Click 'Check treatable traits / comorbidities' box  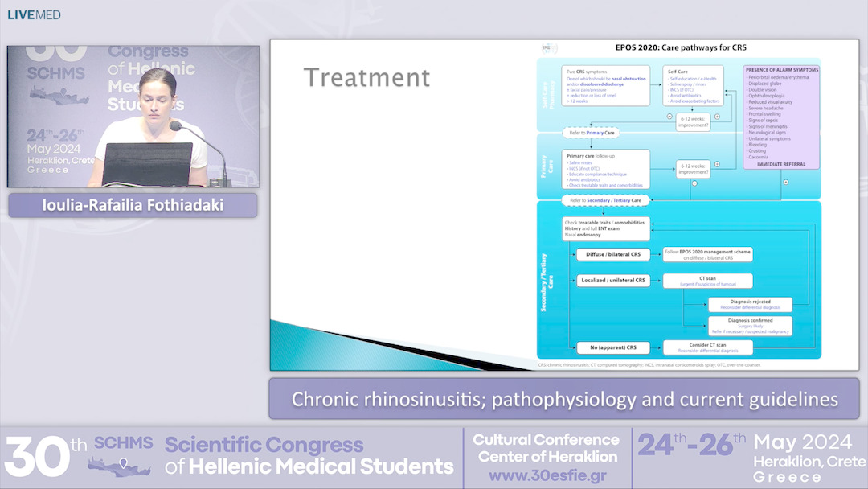[x=606, y=228]
